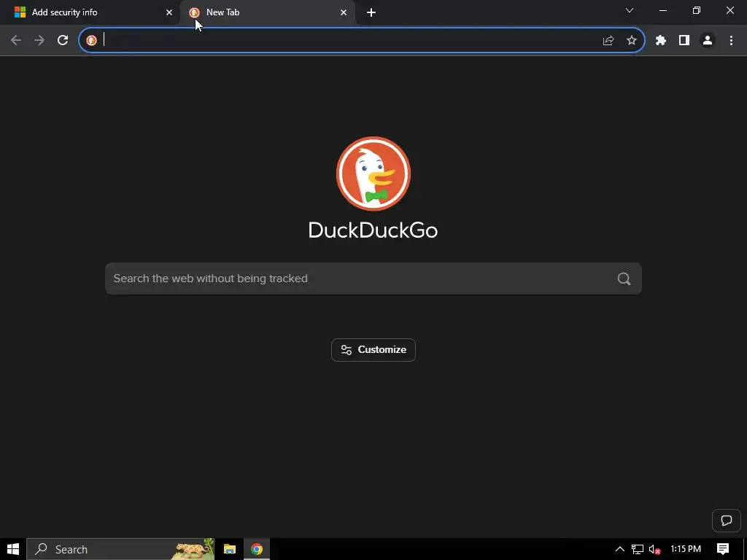This screenshot has height=560, width=747.
Task: Open the clock showing 1:15 PM
Action: pos(686,549)
